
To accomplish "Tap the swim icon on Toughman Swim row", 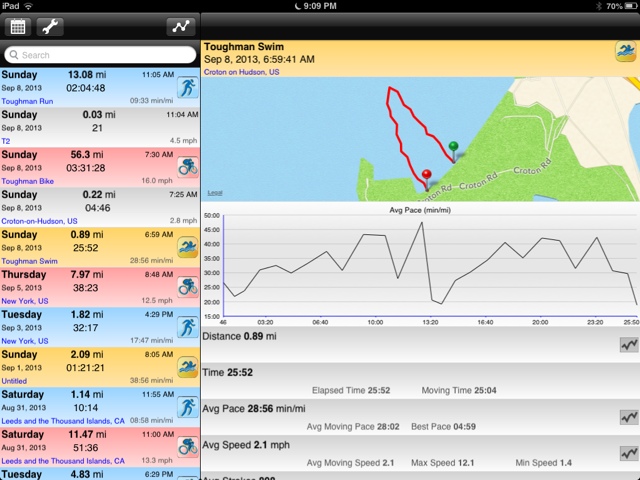I will pos(188,247).
